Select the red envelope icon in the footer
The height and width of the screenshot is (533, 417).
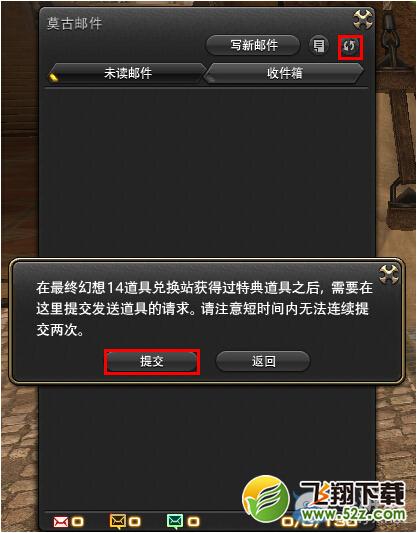(x=61, y=522)
